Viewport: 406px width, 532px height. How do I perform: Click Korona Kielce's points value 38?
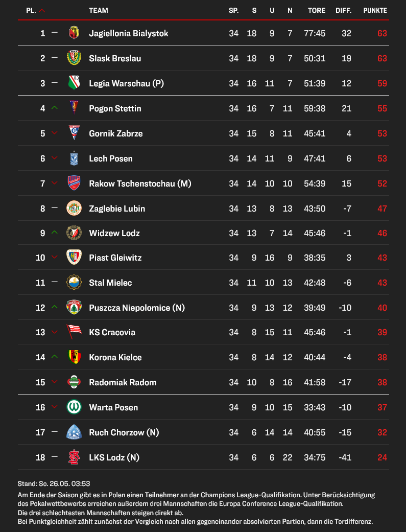[383, 357]
